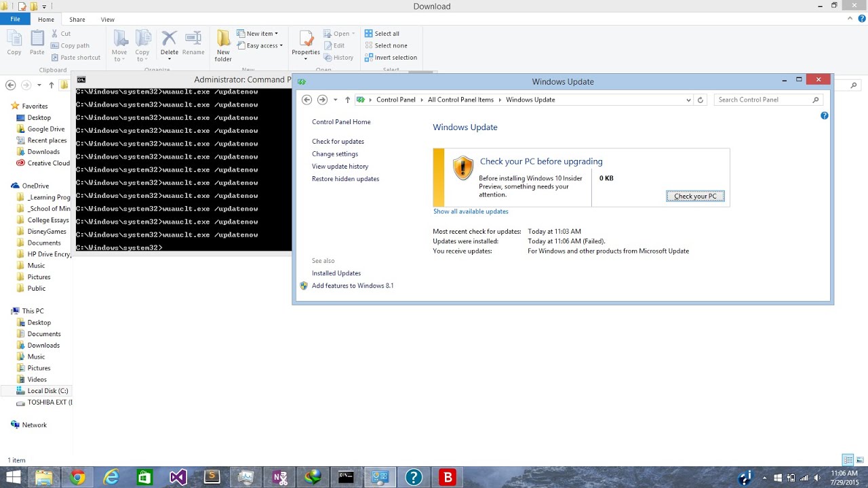The height and width of the screenshot is (488, 868).
Task: Click Check for updates link
Action: pyautogui.click(x=338, y=142)
